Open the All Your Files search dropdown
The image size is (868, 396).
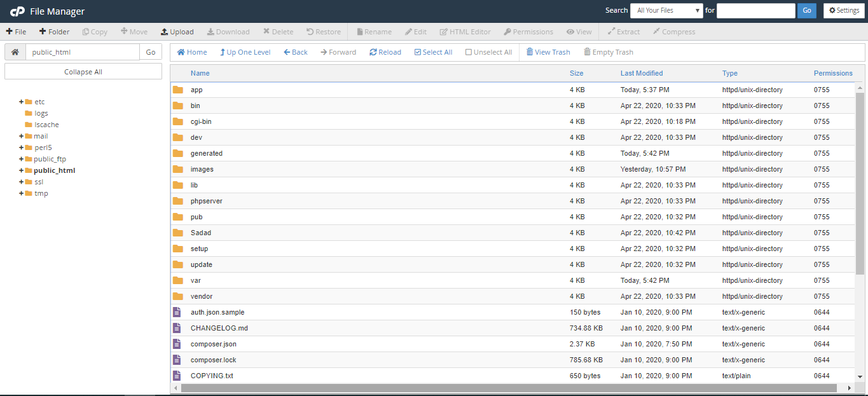click(666, 11)
